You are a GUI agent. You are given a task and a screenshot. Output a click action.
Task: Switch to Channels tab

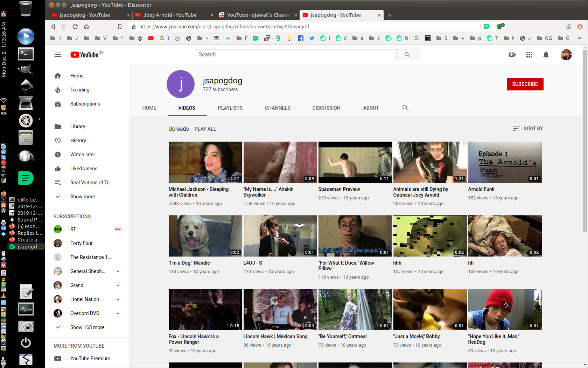(x=278, y=108)
